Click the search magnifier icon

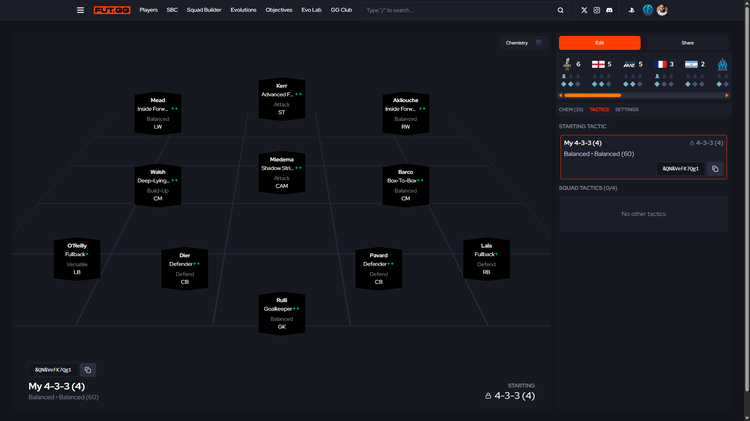click(560, 10)
